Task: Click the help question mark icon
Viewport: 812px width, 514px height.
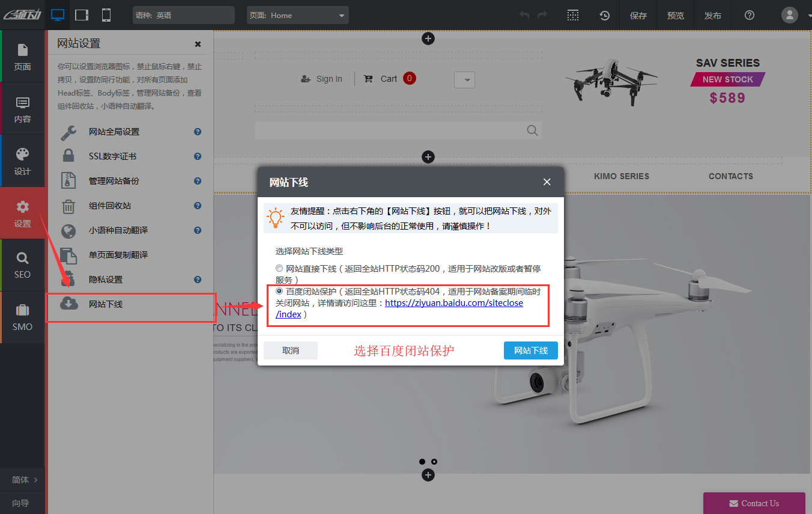Action: pos(749,15)
